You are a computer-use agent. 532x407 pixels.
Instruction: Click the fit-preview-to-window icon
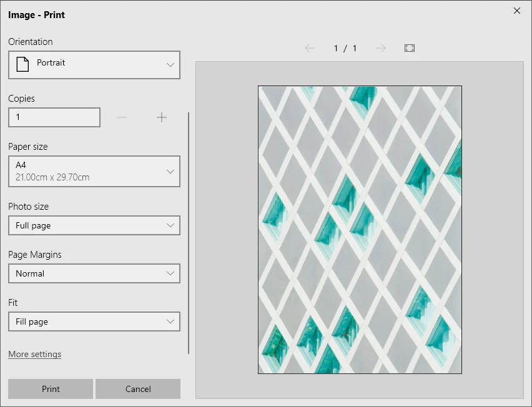click(x=410, y=47)
